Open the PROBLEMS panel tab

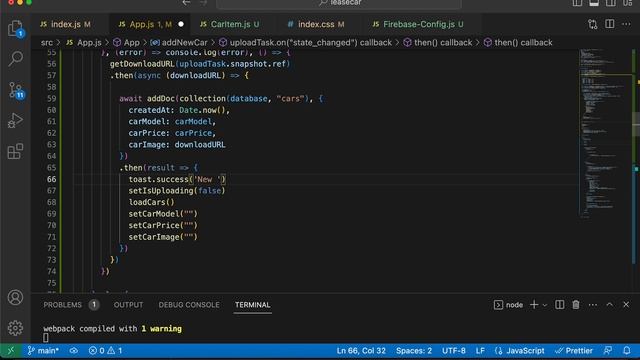pyautogui.click(x=71, y=305)
